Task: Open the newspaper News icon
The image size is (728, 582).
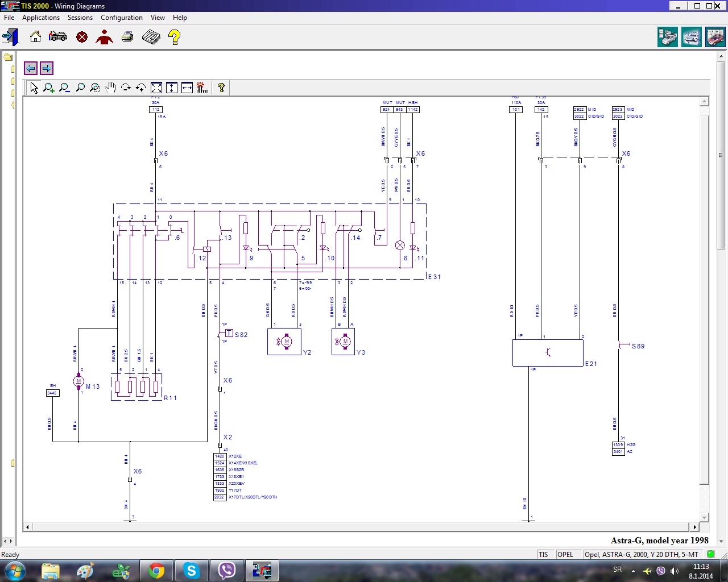Action: (x=151, y=37)
